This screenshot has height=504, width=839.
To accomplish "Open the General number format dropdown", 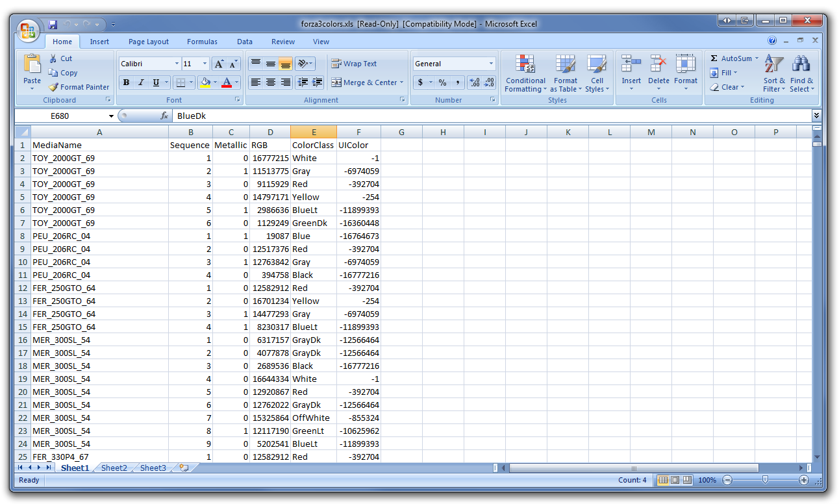I will click(492, 64).
